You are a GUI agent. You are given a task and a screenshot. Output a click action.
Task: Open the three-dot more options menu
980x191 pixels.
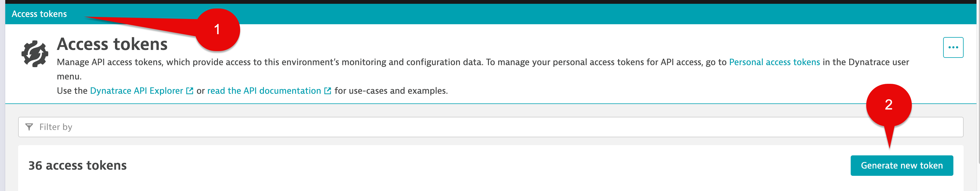[953, 48]
